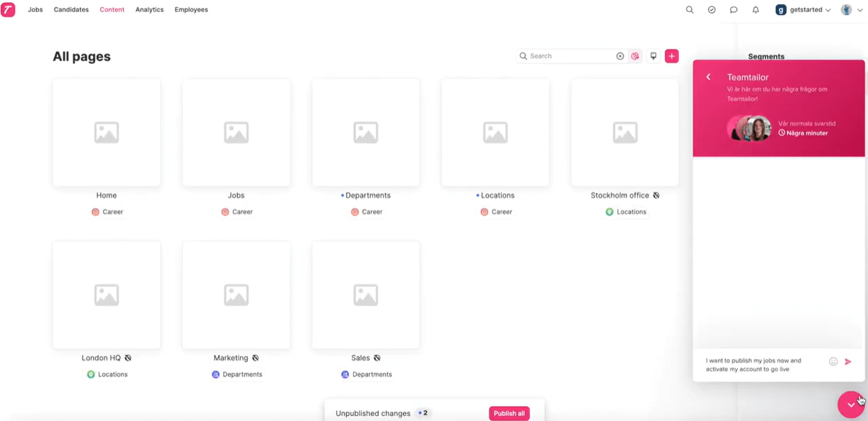
Task: Open the Stockholm office page thumbnail
Action: tap(625, 132)
